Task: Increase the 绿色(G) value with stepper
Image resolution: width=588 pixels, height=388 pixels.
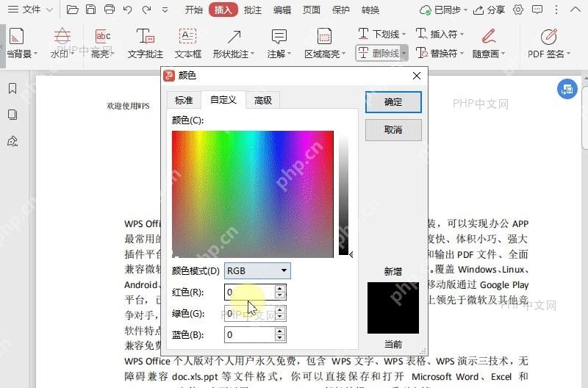Action: [x=280, y=309]
